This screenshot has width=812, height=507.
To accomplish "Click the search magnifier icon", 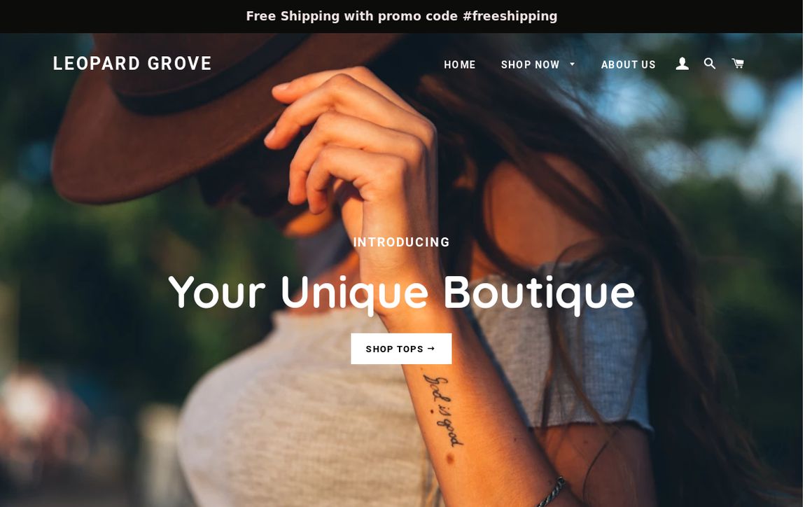I will coord(710,64).
